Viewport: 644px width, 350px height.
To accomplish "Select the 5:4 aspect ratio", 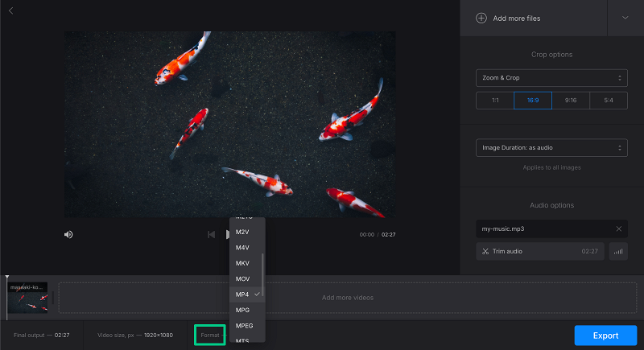I will coord(609,101).
